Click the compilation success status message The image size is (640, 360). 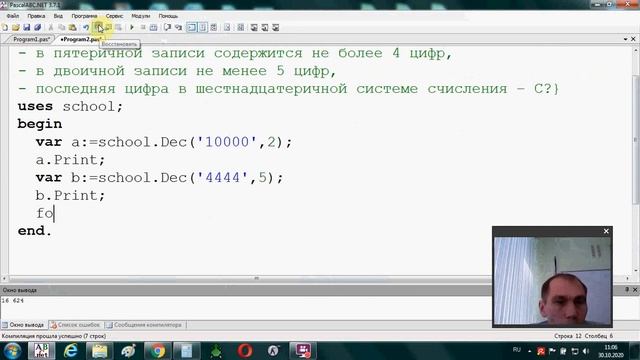[x=54, y=336]
